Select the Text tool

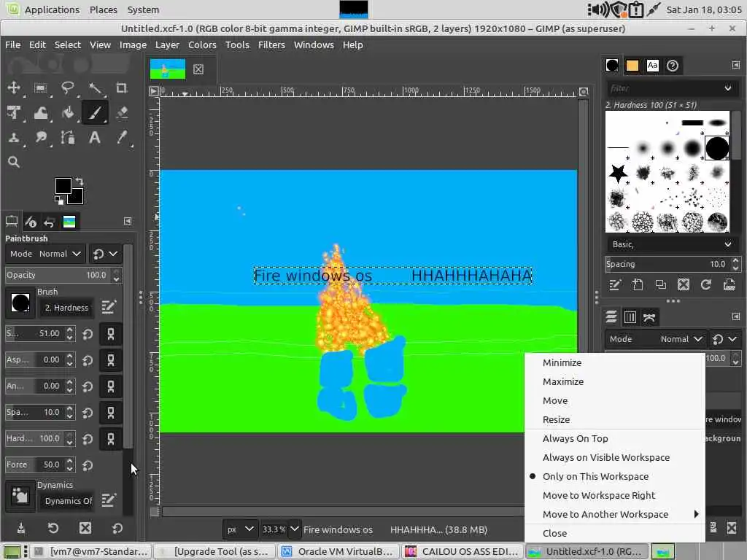tap(95, 138)
